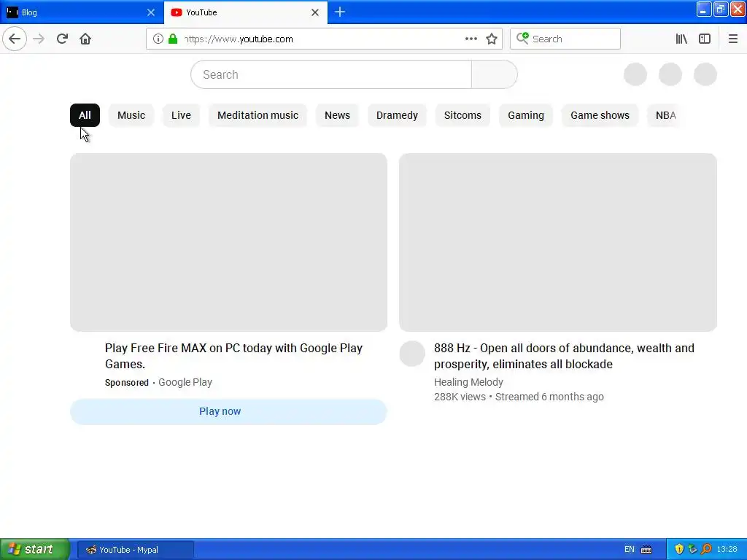Open the browser home page icon
The width and height of the screenshot is (747, 560).
(85, 39)
